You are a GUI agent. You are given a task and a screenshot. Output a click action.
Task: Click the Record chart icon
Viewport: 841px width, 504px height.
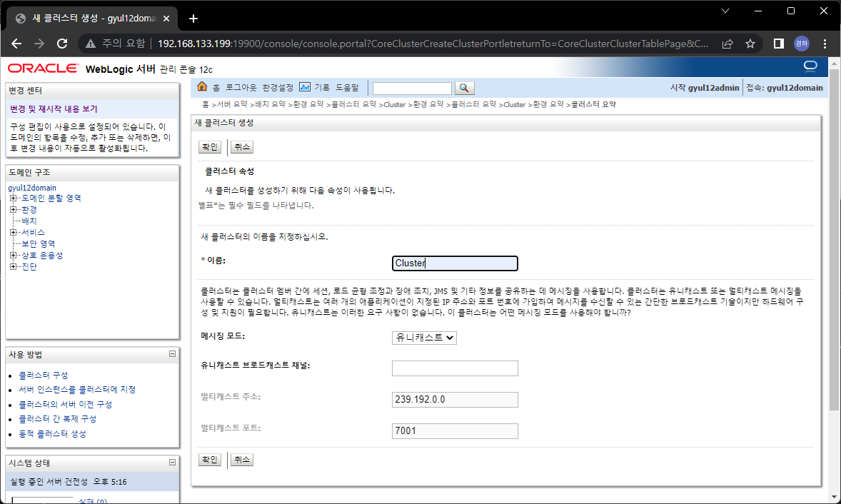pyautogui.click(x=305, y=87)
